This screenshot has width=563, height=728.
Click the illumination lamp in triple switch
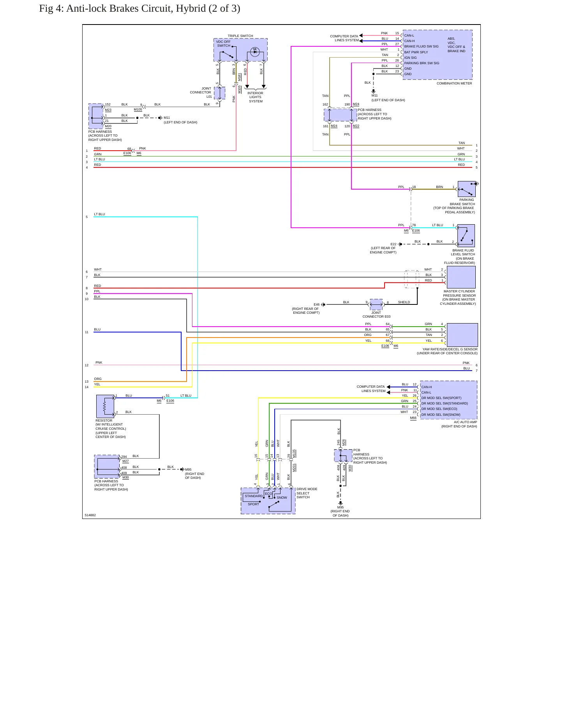[x=255, y=51]
